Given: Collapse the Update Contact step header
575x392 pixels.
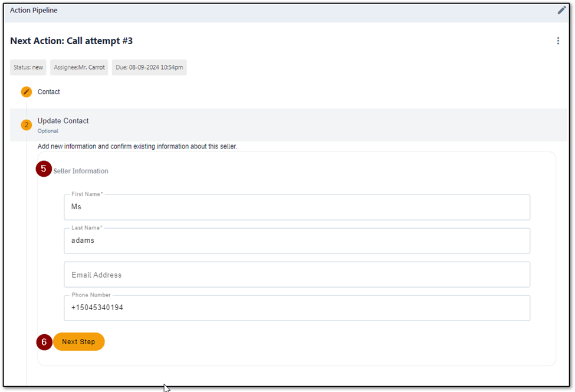Looking at the screenshot, I should [x=288, y=125].
